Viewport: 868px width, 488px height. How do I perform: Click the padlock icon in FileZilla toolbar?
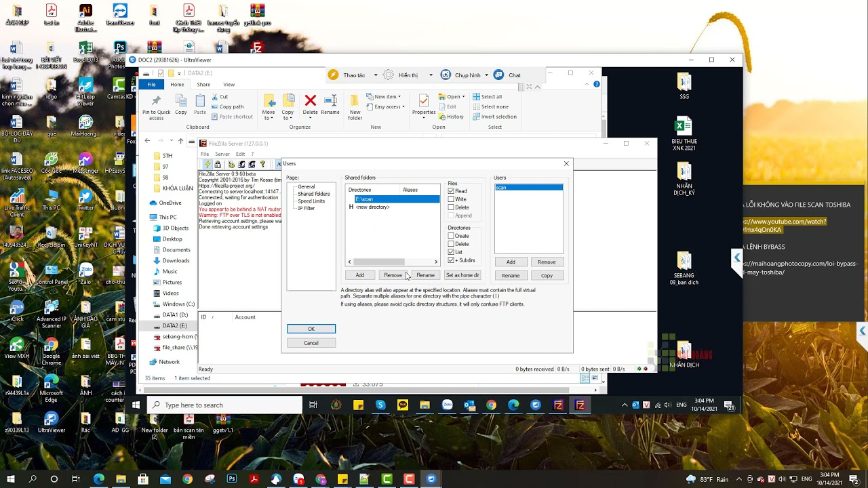coord(218,165)
